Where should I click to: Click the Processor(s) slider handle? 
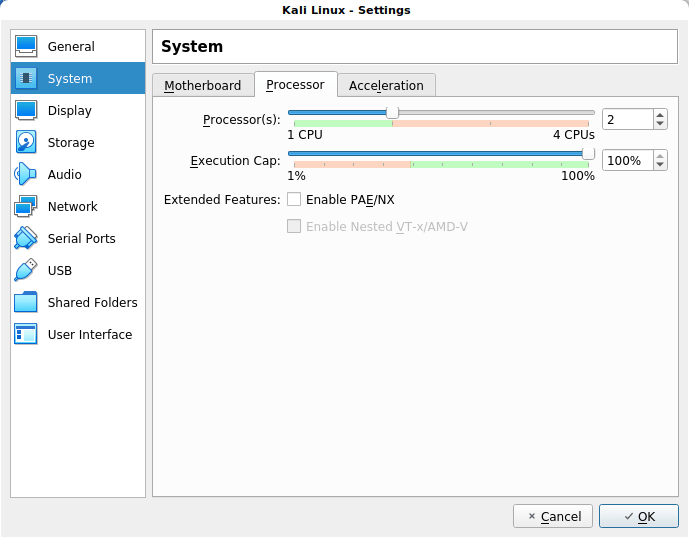click(x=392, y=113)
